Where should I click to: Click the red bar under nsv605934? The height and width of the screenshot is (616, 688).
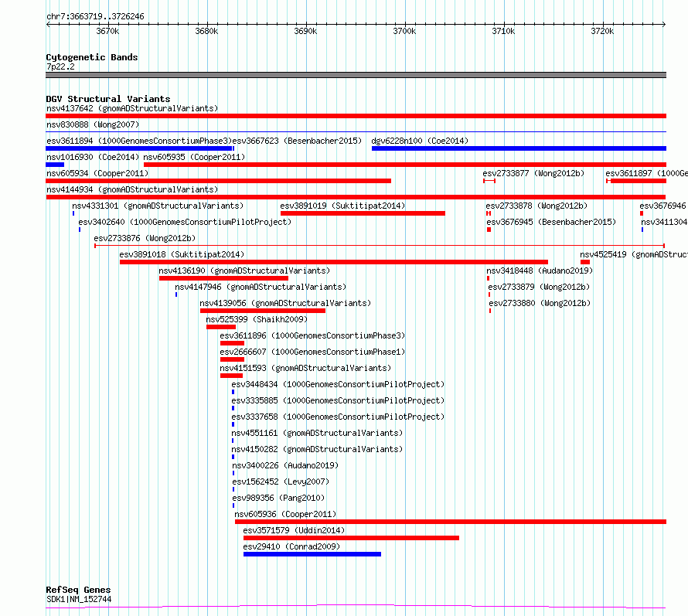tap(219, 181)
